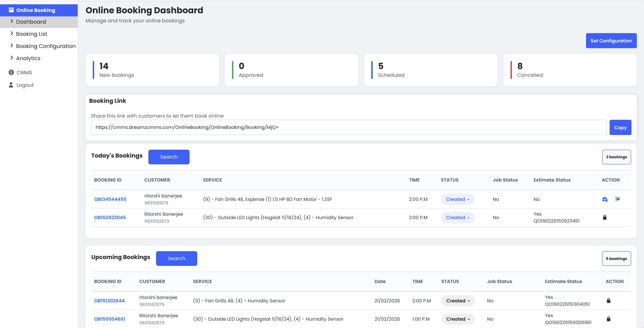Expand the Analytics sidebar item
Screen dimensions: 644x328
28,58
